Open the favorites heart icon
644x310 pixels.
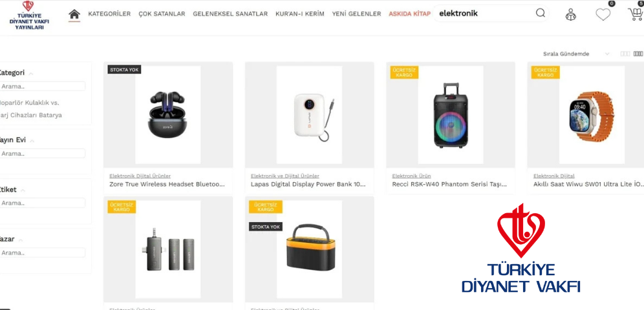[603, 14]
